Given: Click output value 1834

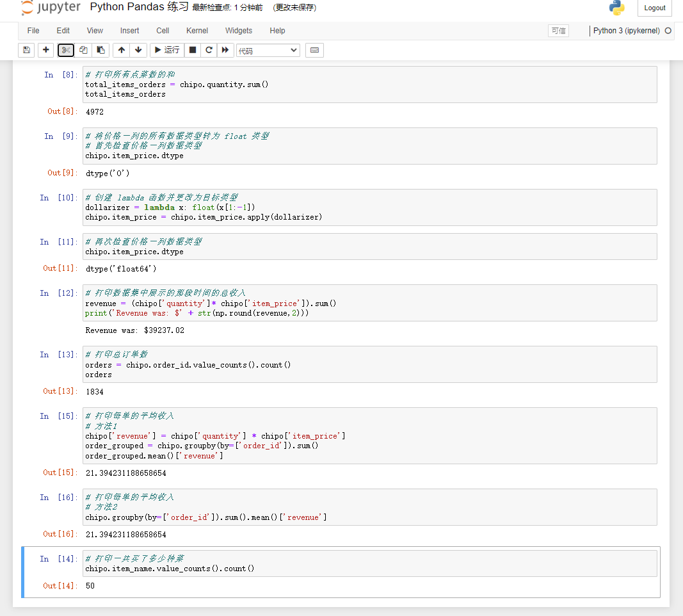Looking at the screenshot, I should [95, 392].
